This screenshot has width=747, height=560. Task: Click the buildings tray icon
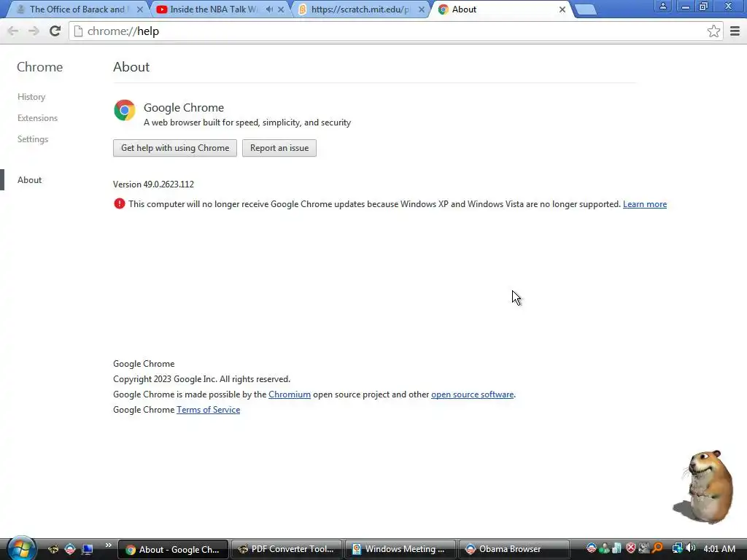pos(617,548)
